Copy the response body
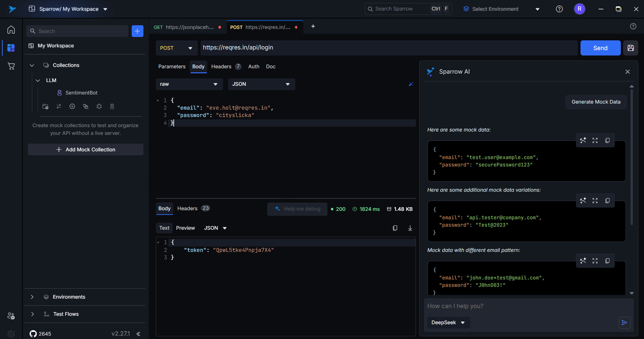This screenshot has width=644, height=339. [395, 228]
